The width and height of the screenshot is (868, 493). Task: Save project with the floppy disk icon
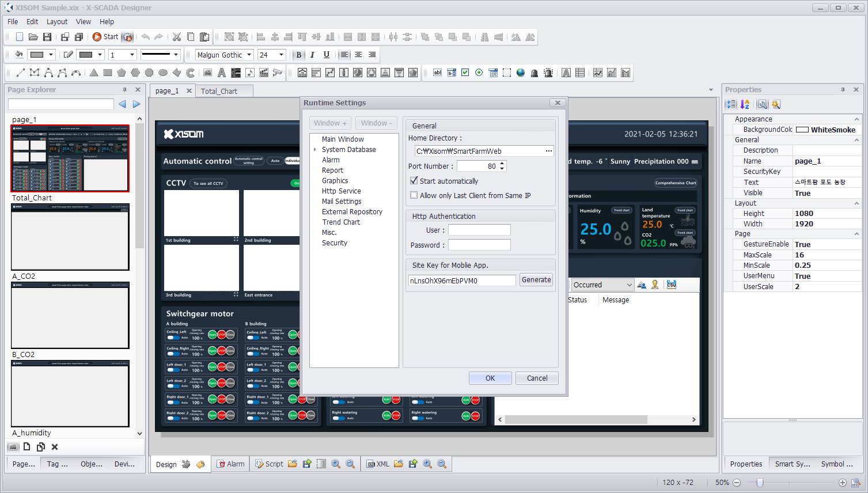[x=47, y=37]
